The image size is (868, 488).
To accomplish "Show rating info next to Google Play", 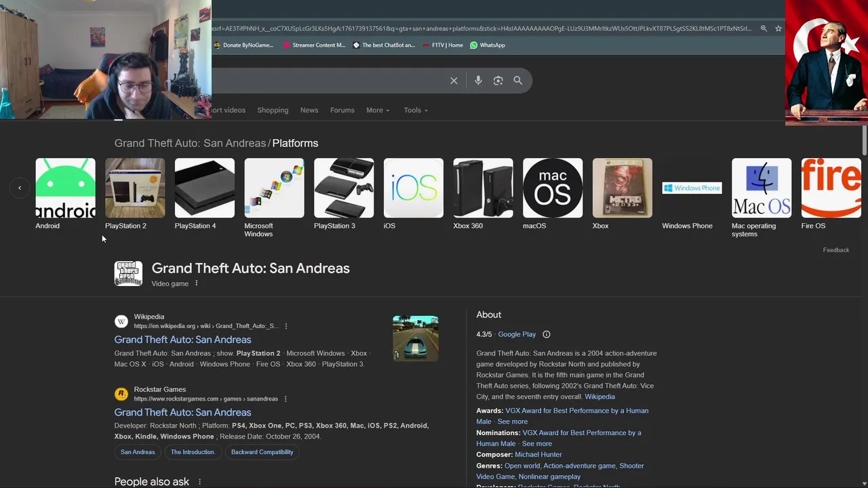I will click(x=547, y=334).
